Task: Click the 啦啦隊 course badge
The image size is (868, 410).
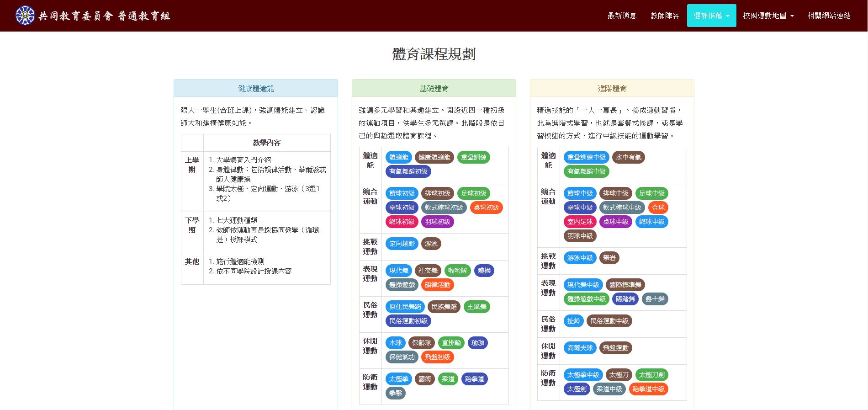Action: click(x=458, y=271)
